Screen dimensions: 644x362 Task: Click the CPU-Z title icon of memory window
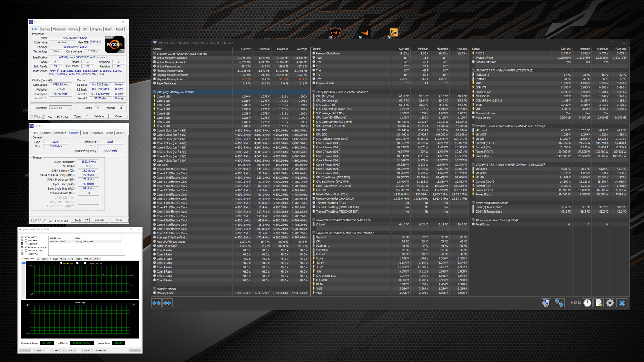pyautogui.click(x=31, y=126)
